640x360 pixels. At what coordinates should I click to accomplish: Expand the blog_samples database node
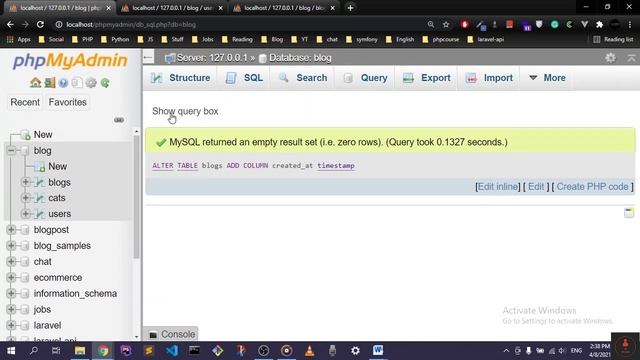pyautogui.click(x=11, y=245)
